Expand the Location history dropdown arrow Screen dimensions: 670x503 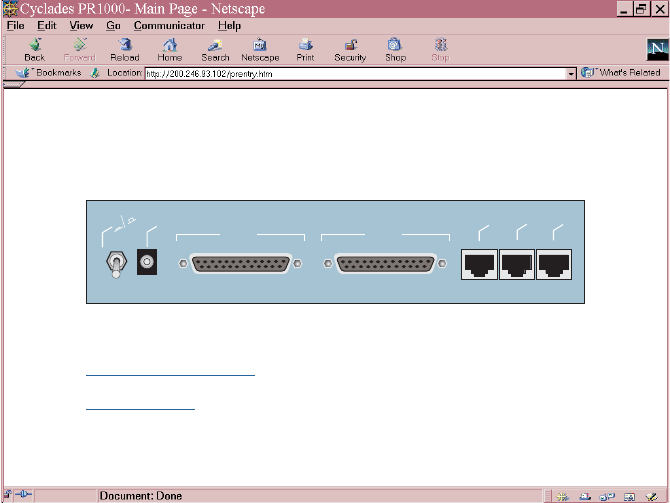[571, 74]
